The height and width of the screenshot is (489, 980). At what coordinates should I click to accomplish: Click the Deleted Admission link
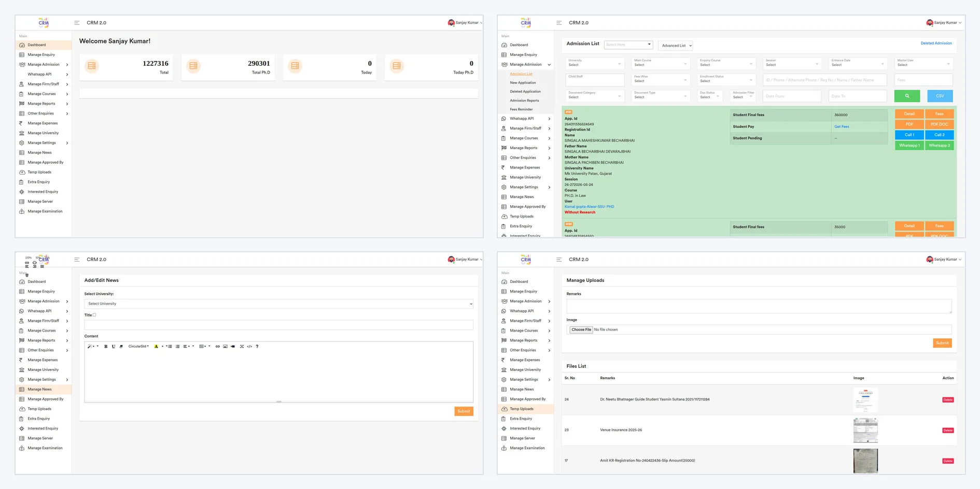[936, 43]
